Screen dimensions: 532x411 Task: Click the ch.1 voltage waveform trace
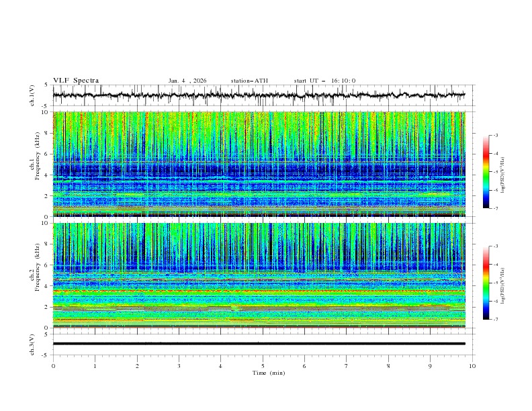259,95
